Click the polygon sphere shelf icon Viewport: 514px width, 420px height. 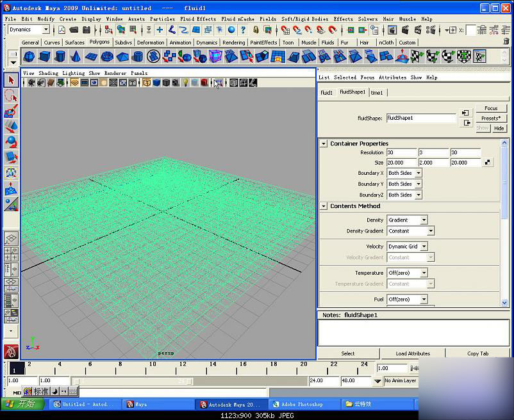point(29,57)
